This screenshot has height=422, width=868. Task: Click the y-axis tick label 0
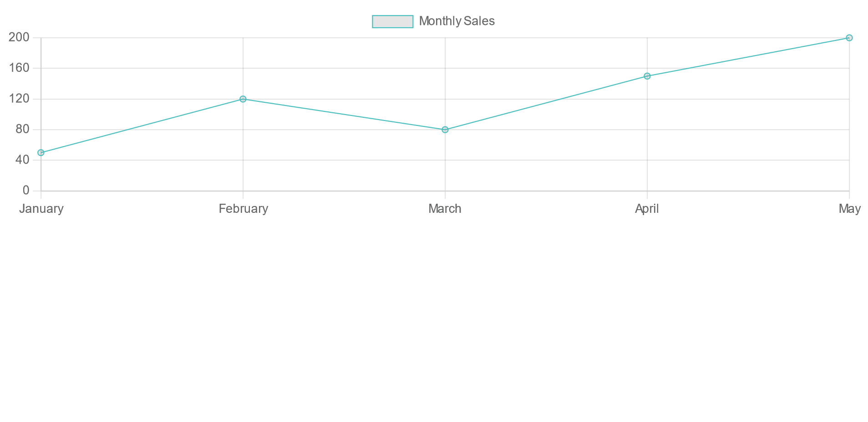click(26, 191)
